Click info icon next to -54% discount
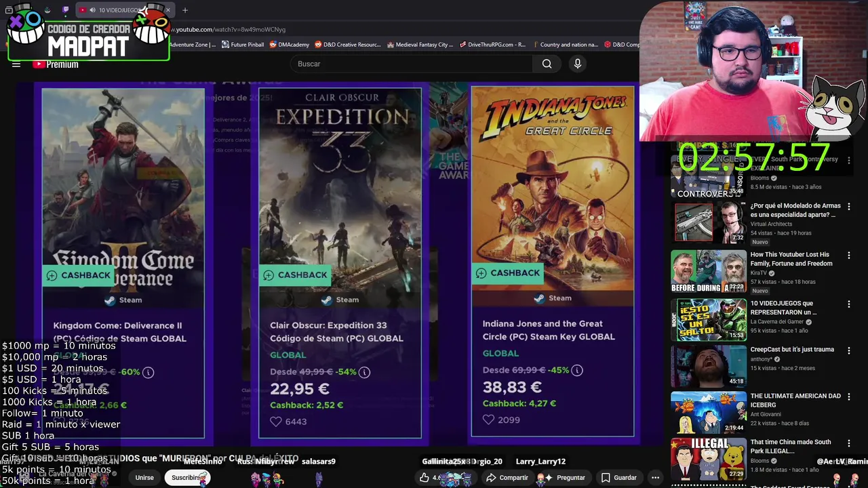The height and width of the screenshot is (488, 868). click(364, 372)
